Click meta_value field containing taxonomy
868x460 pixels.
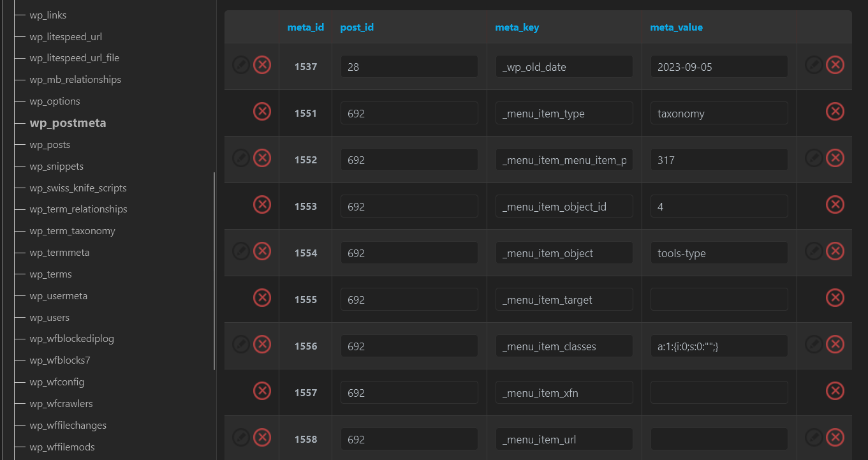[719, 114]
